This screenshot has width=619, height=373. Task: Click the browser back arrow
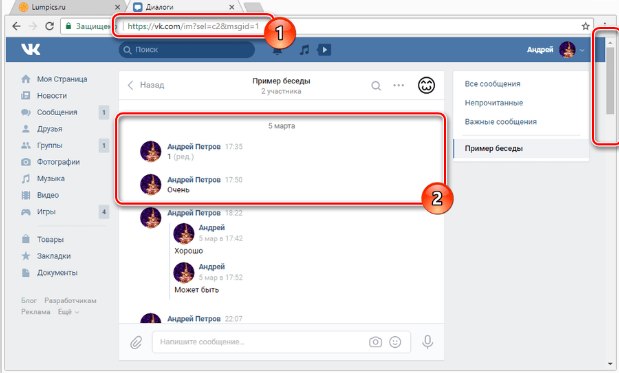(x=16, y=26)
